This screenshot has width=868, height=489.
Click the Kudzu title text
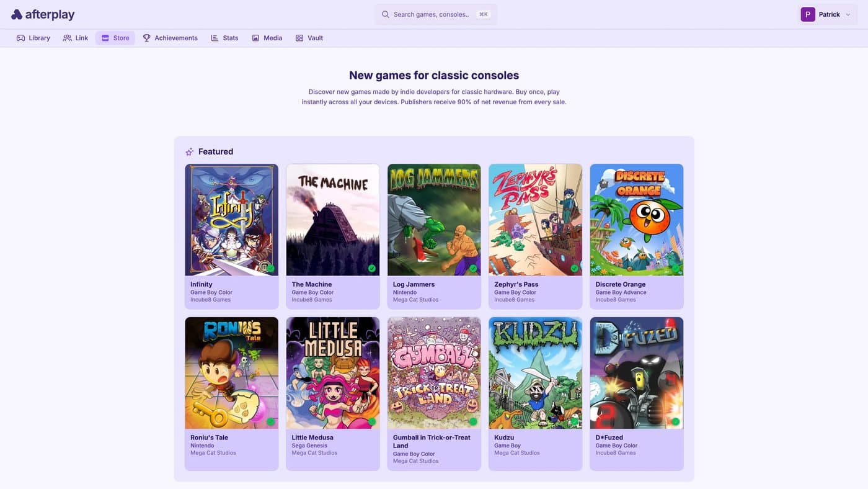click(x=504, y=437)
